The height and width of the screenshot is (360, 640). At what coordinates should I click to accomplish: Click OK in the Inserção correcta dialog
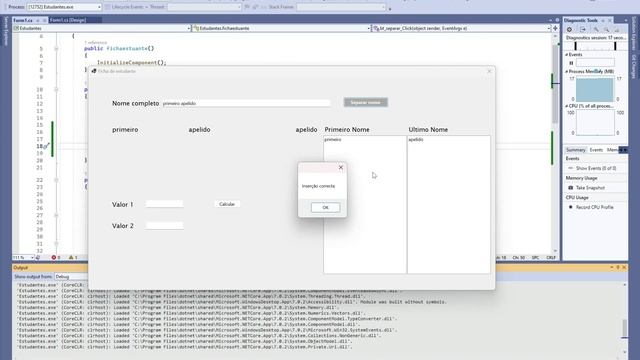(325, 207)
